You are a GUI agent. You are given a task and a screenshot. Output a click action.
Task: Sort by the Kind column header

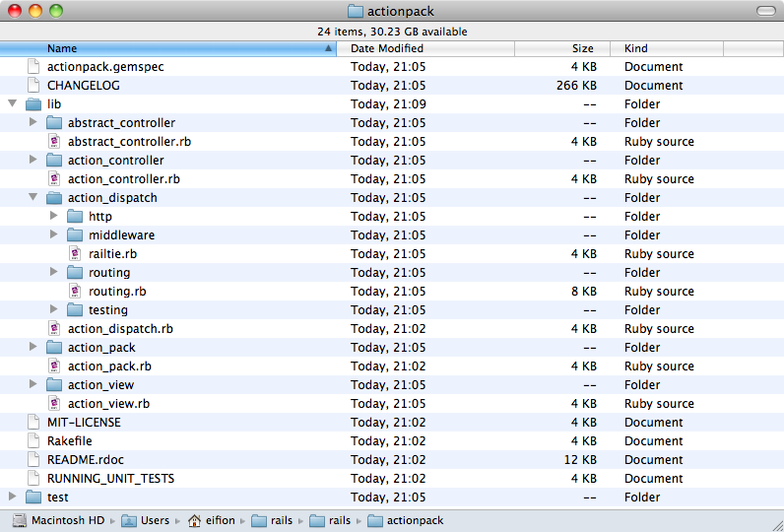click(x=667, y=48)
